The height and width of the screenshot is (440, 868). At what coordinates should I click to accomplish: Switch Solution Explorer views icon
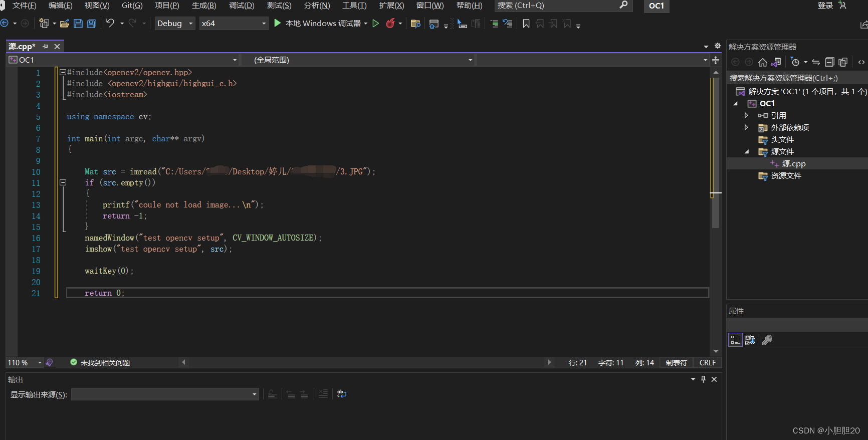(776, 62)
